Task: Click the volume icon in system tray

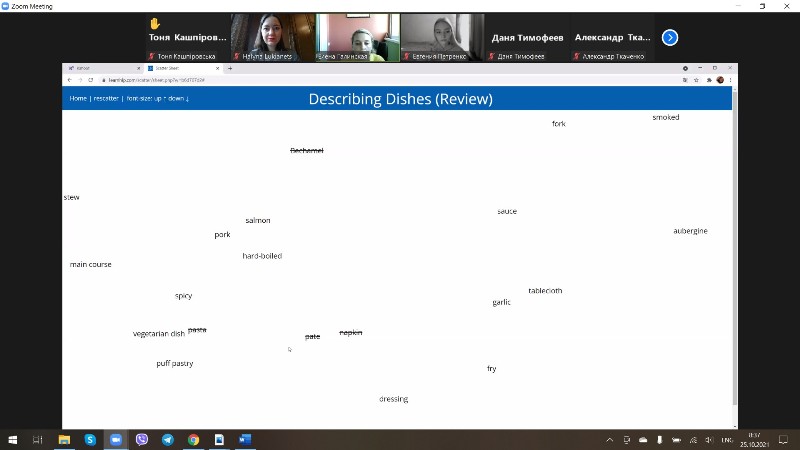Action: point(709,439)
